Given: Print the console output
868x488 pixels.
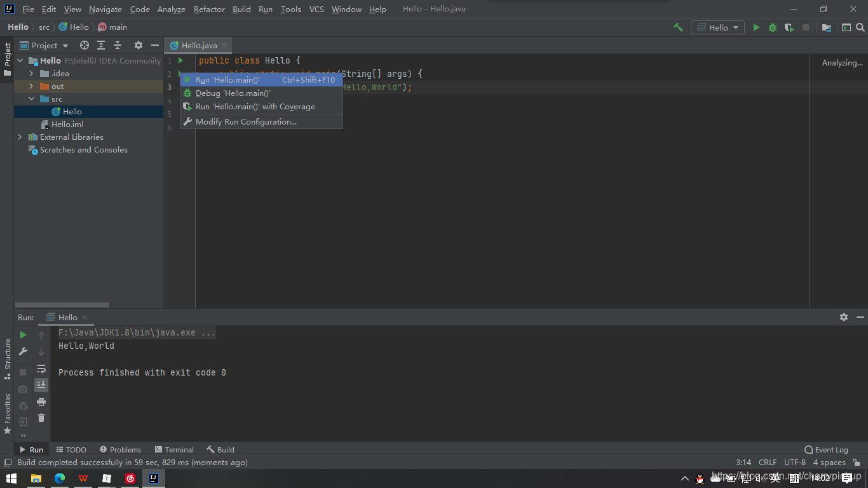Looking at the screenshot, I should [41, 402].
